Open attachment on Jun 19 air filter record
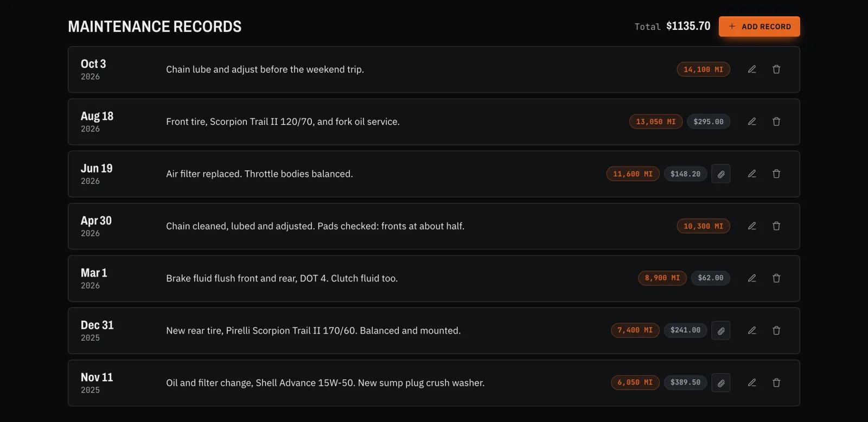Screen dimensions: 868x422 coord(721,174)
